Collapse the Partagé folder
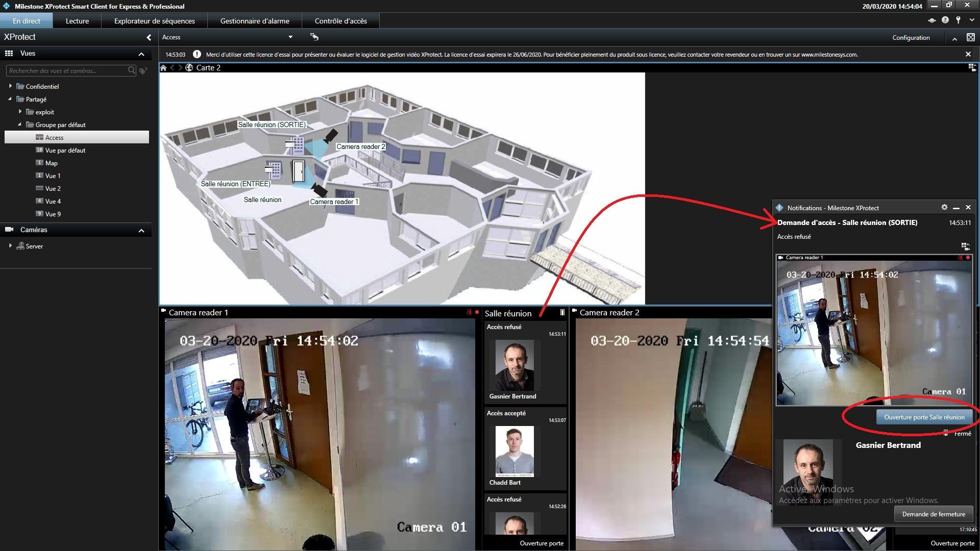The width and height of the screenshot is (980, 551). pos(10,99)
